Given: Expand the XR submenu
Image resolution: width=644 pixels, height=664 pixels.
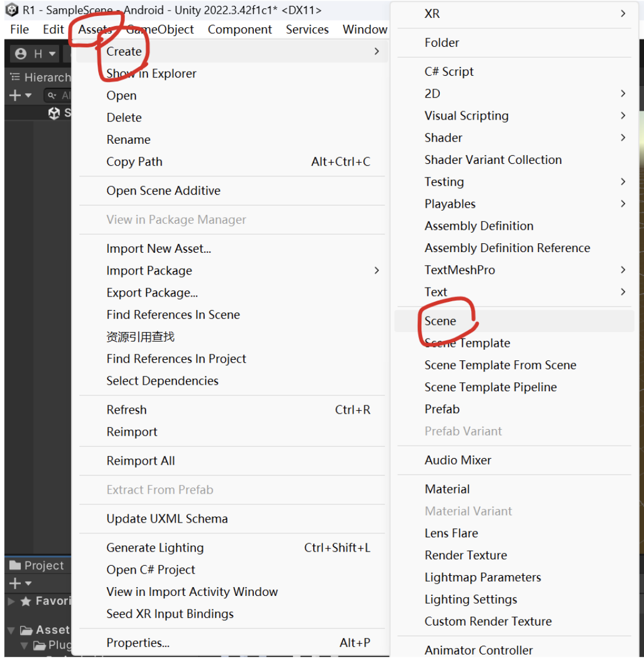Looking at the screenshot, I should [x=514, y=14].
